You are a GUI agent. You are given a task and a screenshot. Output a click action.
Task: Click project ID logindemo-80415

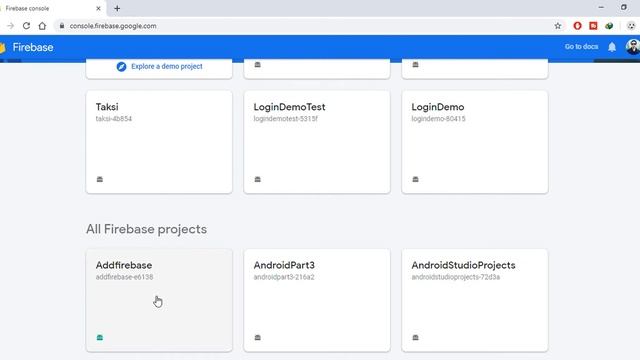(438, 119)
